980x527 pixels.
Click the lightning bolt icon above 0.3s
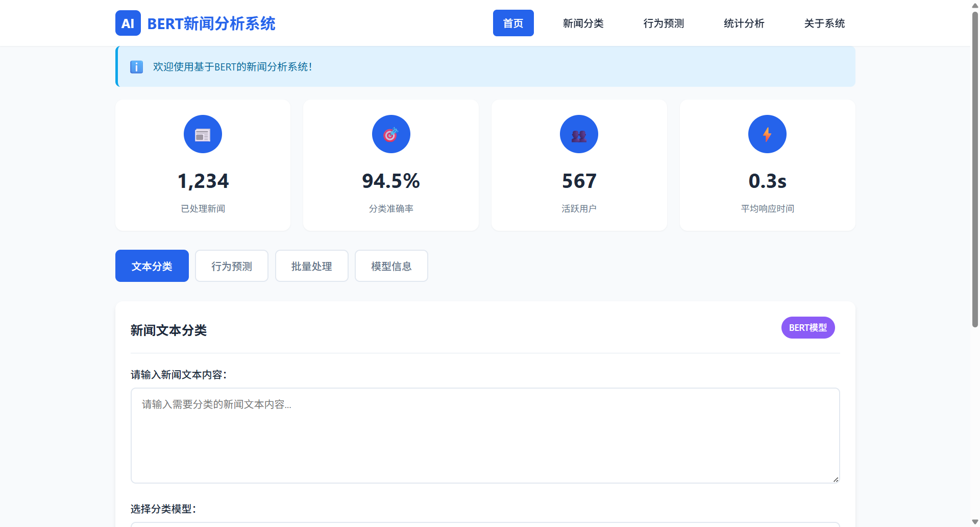tap(767, 134)
